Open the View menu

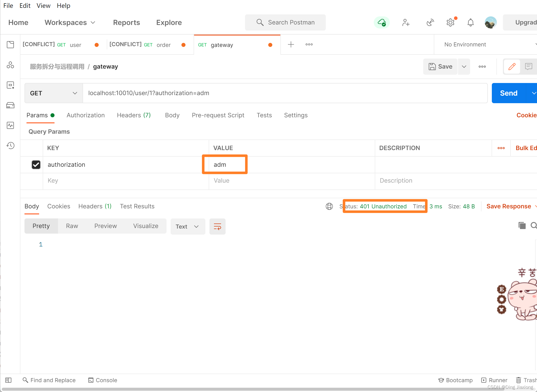(43, 6)
